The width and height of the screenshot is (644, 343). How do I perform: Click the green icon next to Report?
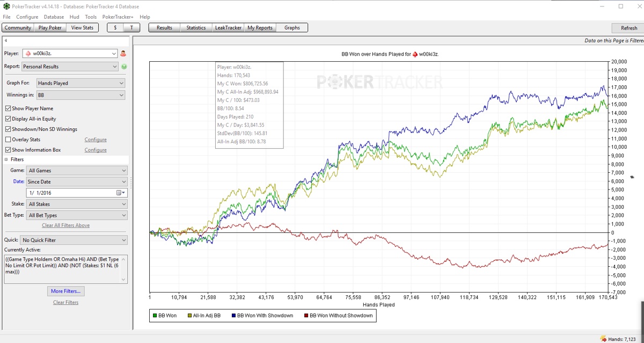[x=124, y=67]
